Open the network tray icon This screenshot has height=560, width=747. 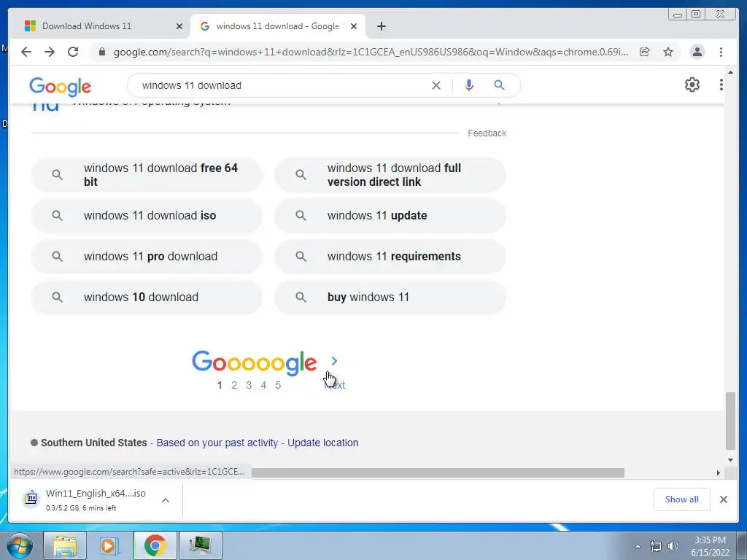[x=656, y=546]
